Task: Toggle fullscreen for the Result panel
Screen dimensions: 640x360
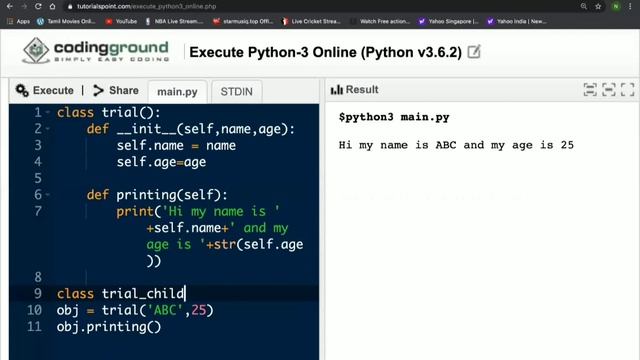Action: pos(628,90)
